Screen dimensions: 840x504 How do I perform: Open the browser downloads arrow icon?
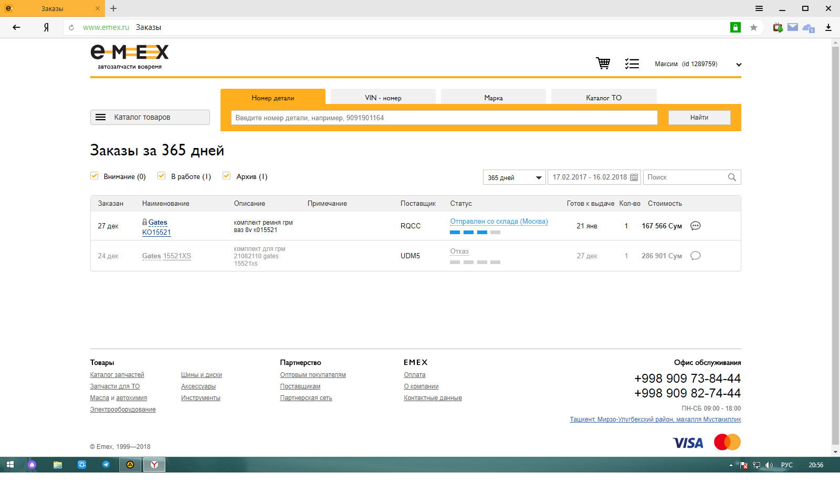click(828, 27)
